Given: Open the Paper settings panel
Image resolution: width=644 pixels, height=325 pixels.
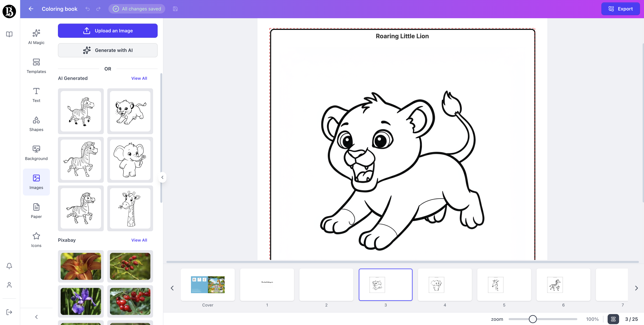Looking at the screenshot, I should [x=36, y=211].
